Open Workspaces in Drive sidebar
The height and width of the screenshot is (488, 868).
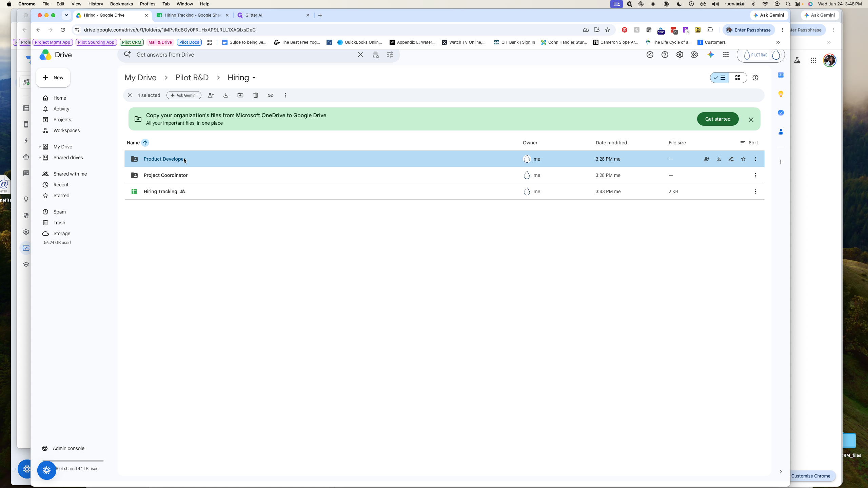[x=66, y=130]
